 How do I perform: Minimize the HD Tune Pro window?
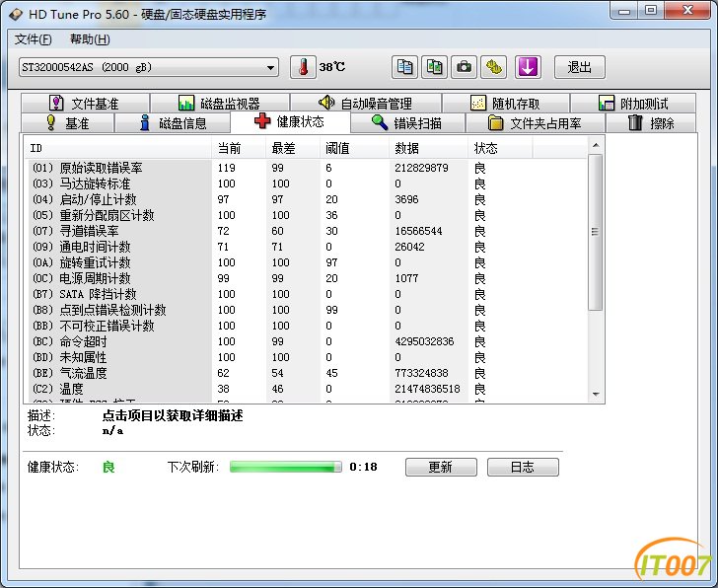click(624, 11)
